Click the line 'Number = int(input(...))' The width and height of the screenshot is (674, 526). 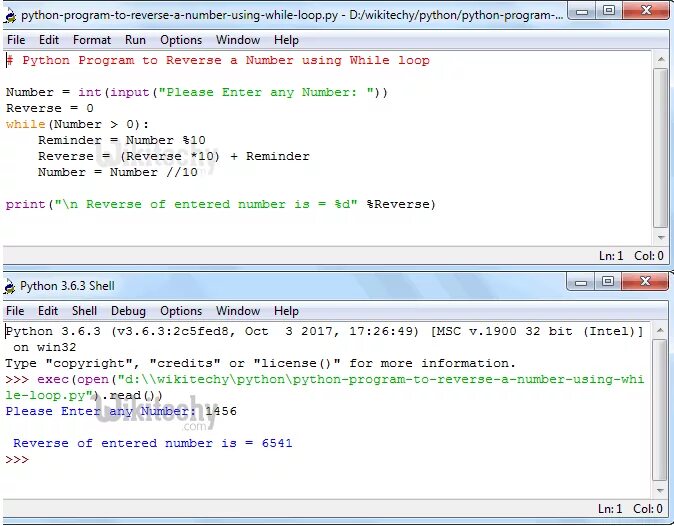[197, 92]
